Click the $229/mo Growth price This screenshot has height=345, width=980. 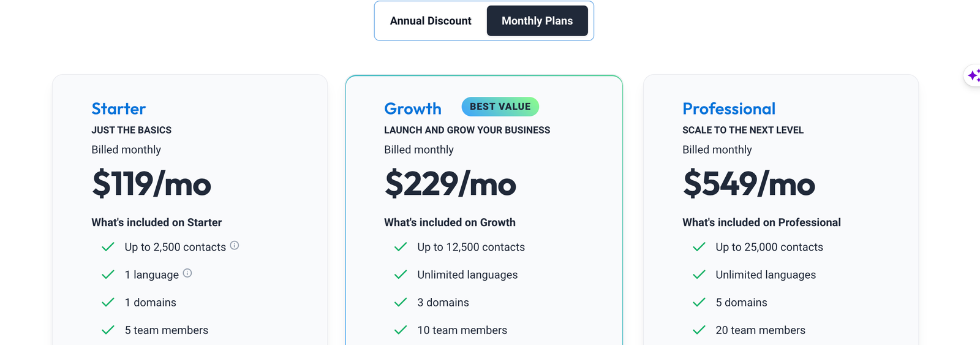[x=450, y=184]
